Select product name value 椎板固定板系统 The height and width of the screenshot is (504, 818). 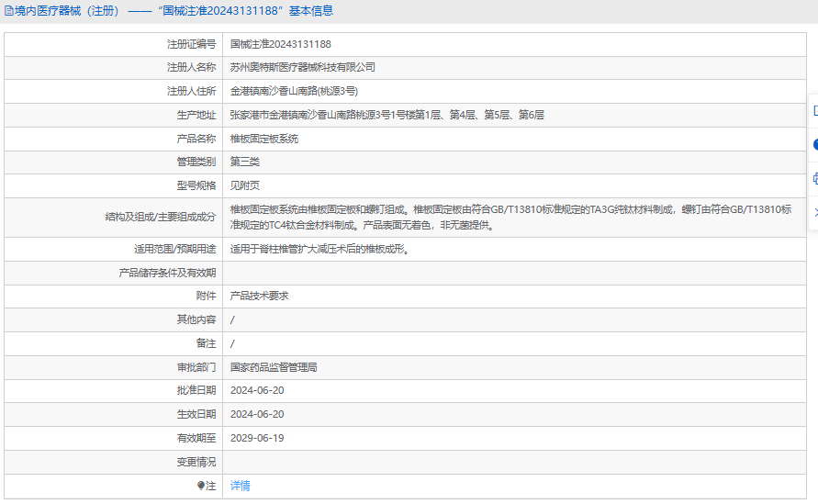(264, 139)
